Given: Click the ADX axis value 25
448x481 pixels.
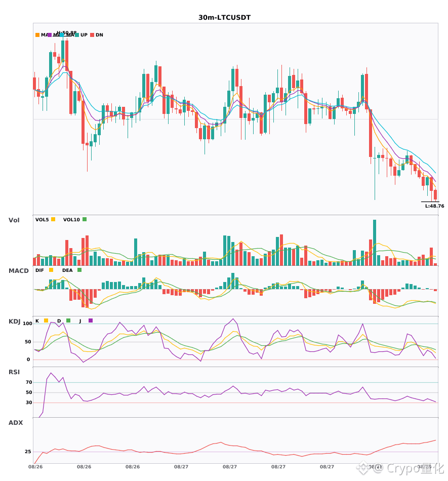Looking at the screenshot, I should coord(28,452).
